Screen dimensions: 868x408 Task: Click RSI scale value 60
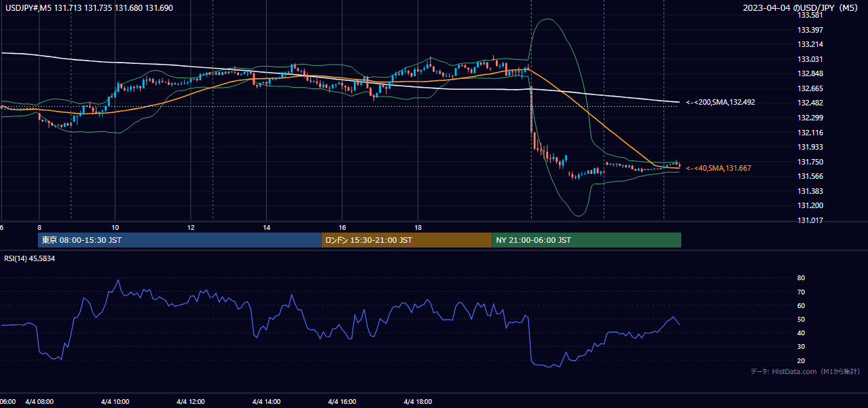pyautogui.click(x=801, y=305)
